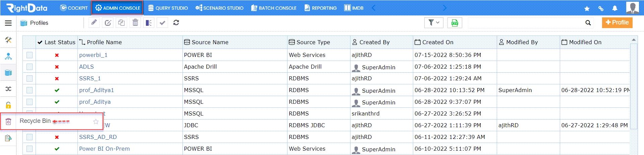Click the copy profile icon
The image size is (644, 155).
click(121, 23)
